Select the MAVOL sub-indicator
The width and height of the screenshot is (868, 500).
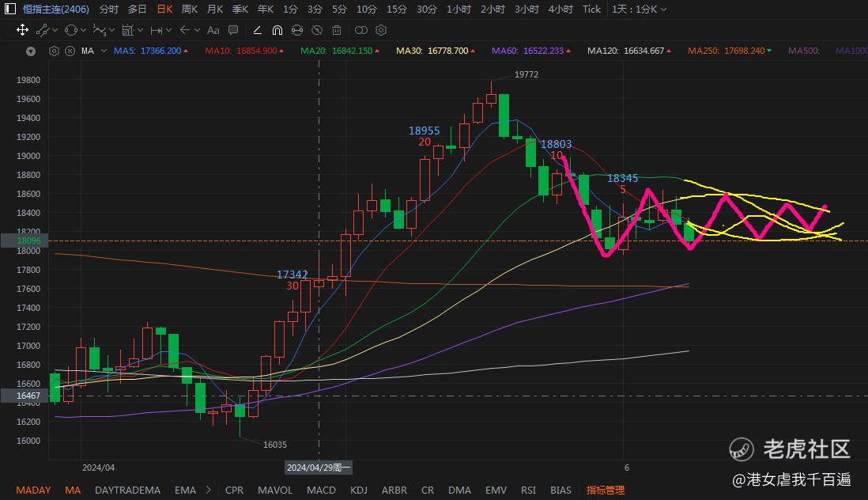click(275, 490)
